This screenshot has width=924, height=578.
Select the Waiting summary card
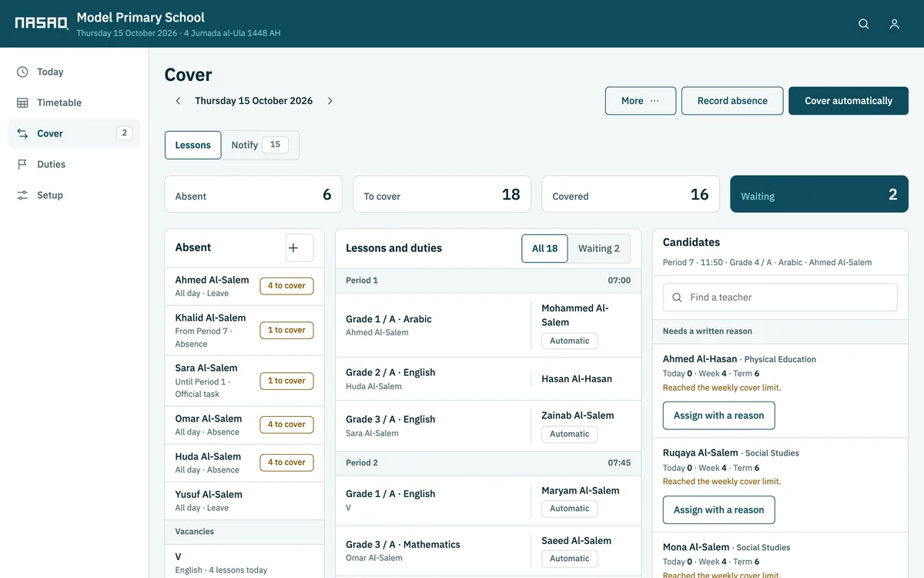pyautogui.click(x=819, y=194)
